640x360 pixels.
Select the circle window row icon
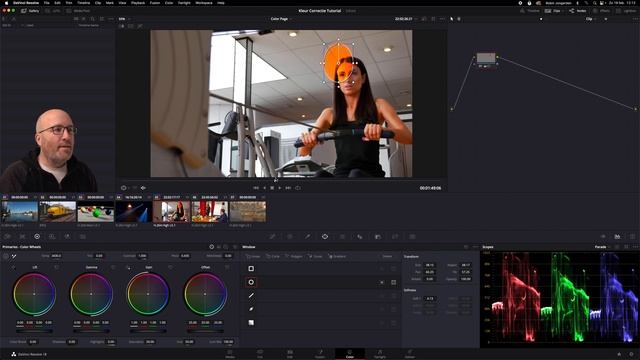click(x=251, y=282)
